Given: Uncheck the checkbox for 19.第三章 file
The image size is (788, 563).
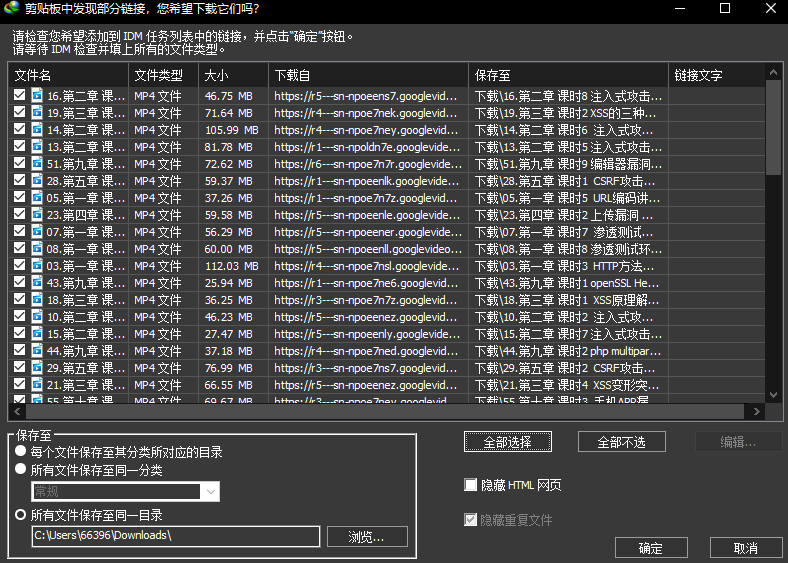Looking at the screenshot, I should click(x=20, y=112).
